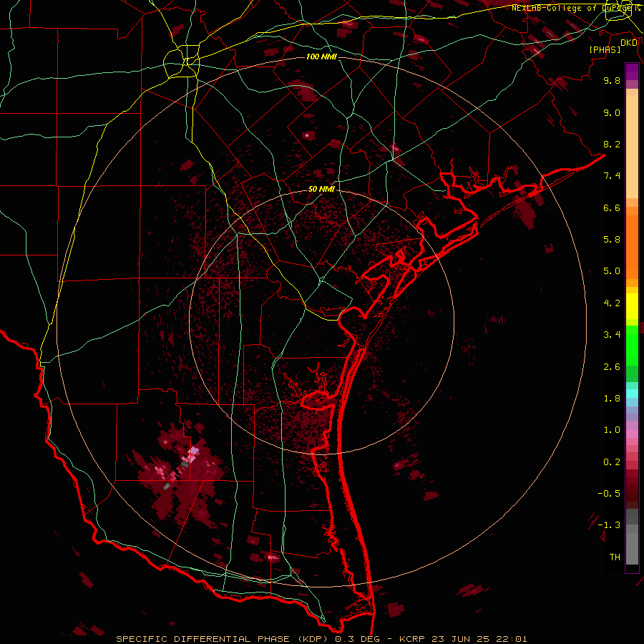Click the "50 NMI" range ring label
This screenshot has width=644, height=644.
coord(321,189)
